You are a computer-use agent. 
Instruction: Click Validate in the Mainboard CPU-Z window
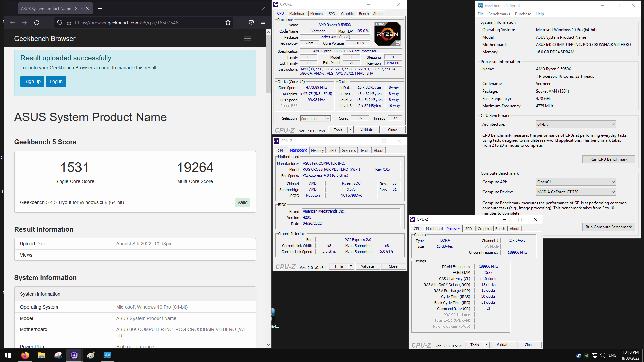point(367,267)
